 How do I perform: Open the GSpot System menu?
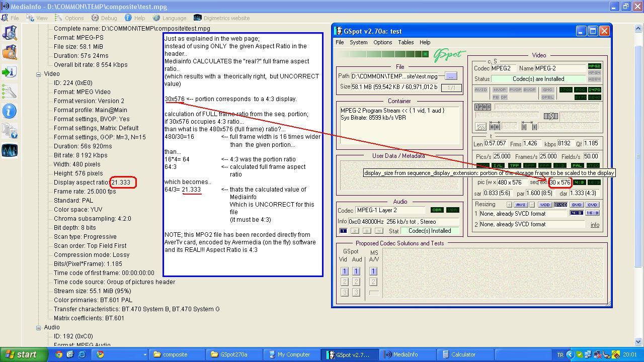pos(359,42)
